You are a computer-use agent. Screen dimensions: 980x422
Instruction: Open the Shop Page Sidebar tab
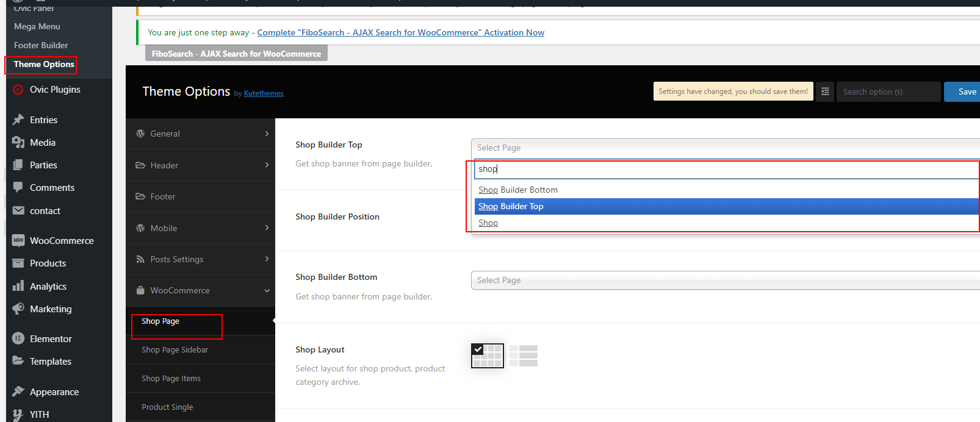pyautogui.click(x=175, y=350)
